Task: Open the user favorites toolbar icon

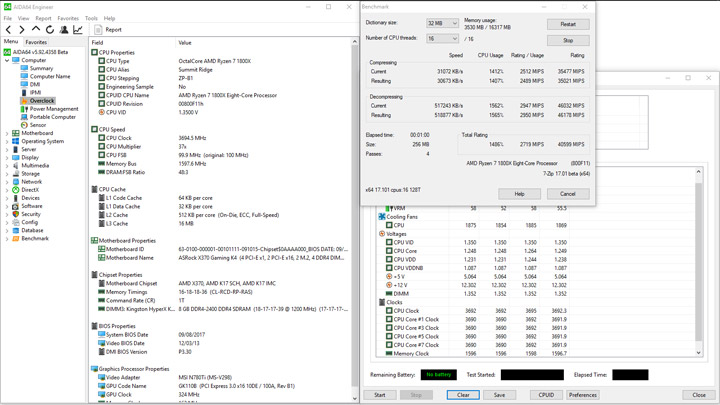Action: pos(64,29)
